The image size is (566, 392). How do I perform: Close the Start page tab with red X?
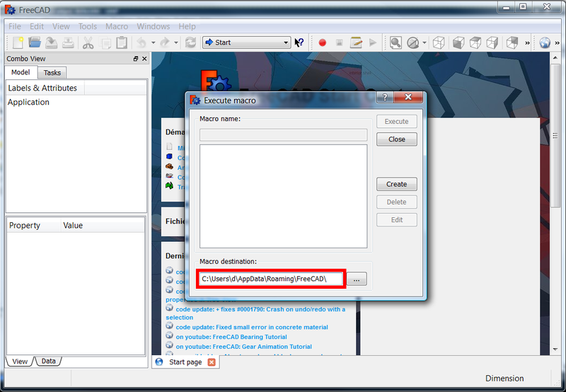pyautogui.click(x=212, y=362)
